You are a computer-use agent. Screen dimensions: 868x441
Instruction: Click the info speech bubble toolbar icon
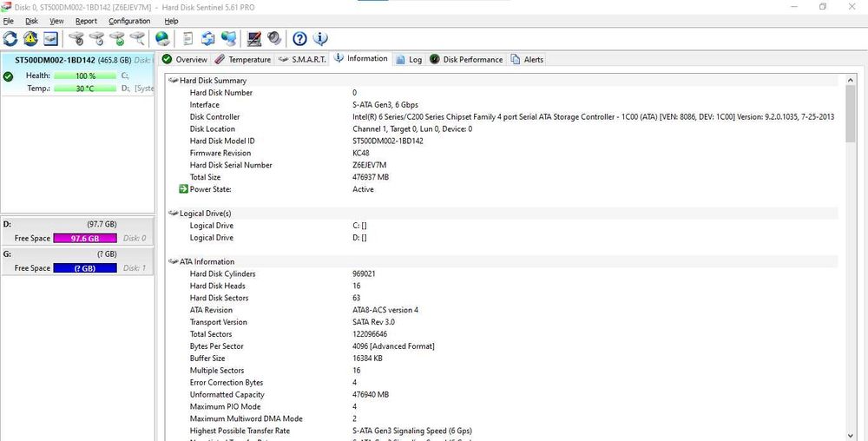pyautogui.click(x=320, y=39)
